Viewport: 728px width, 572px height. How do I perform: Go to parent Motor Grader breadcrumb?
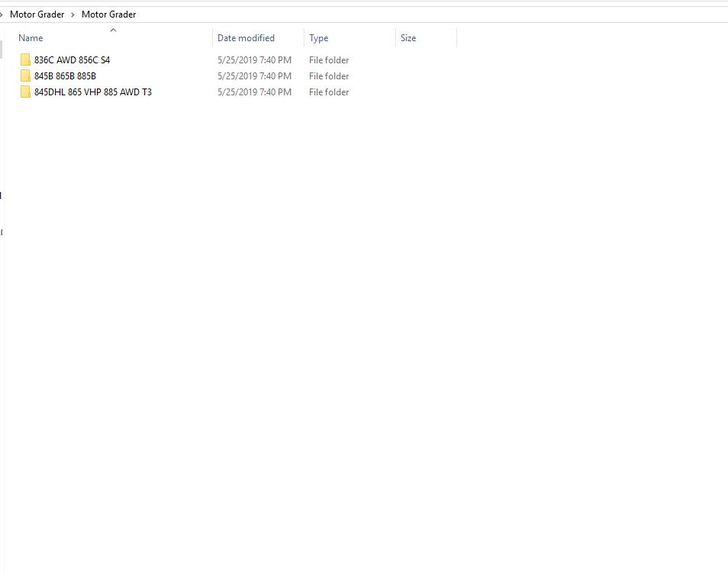pyautogui.click(x=37, y=14)
